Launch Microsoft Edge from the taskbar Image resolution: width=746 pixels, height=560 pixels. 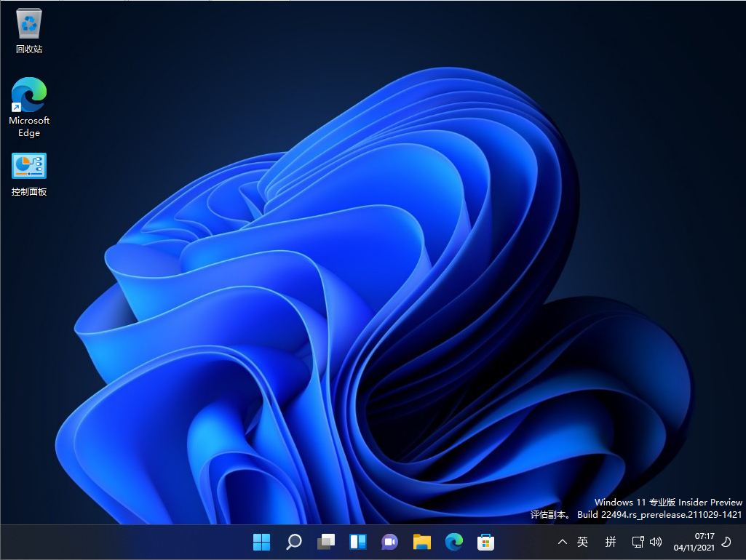[453, 542]
